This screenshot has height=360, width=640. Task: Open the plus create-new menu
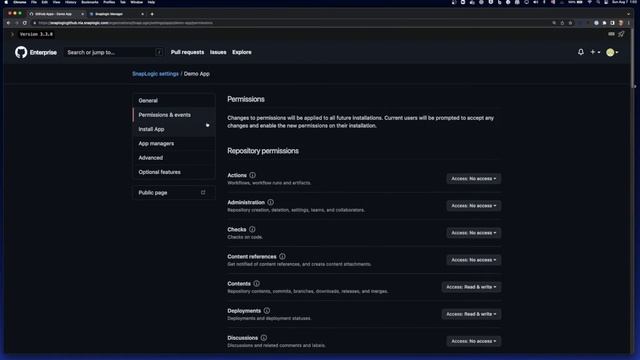tap(595, 52)
